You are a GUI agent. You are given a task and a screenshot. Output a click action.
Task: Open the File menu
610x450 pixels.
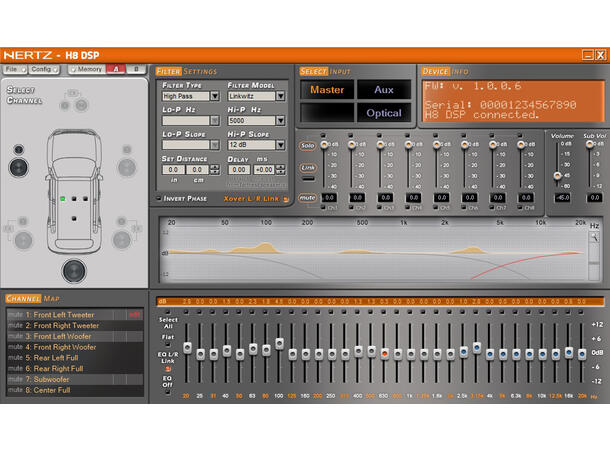pyautogui.click(x=15, y=69)
